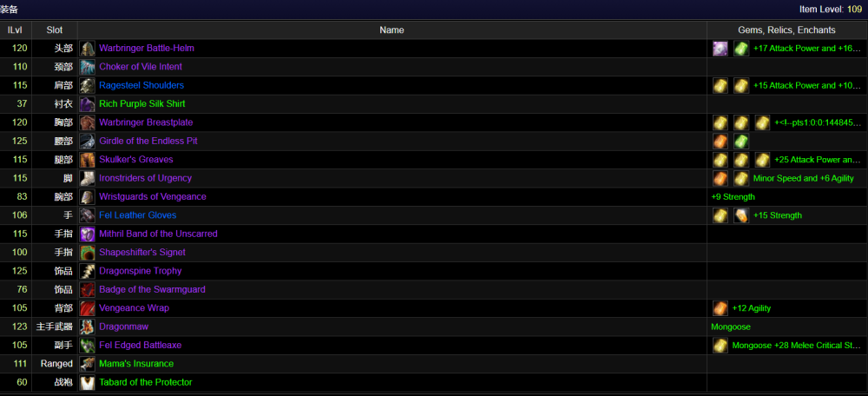Click the Dragonspine Trophy trinket icon
This screenshot has width=868, height=396.
click(x=87, y=271)
